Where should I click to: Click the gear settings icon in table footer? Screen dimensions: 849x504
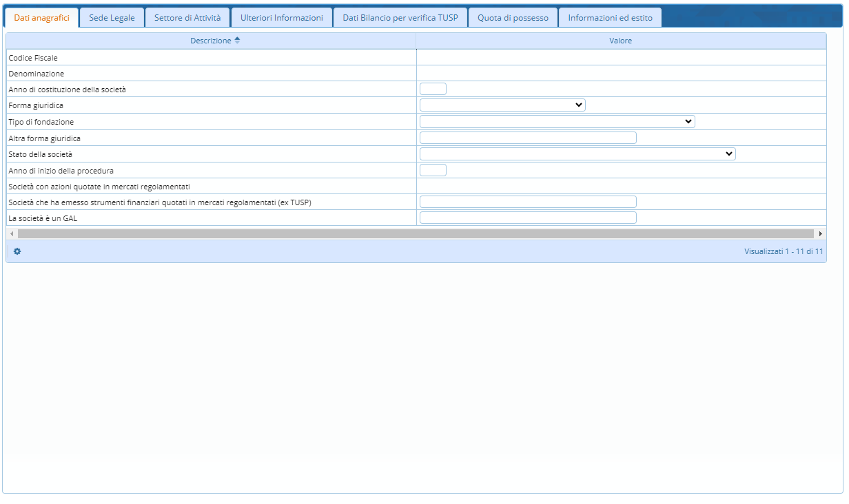coord(17,251)
